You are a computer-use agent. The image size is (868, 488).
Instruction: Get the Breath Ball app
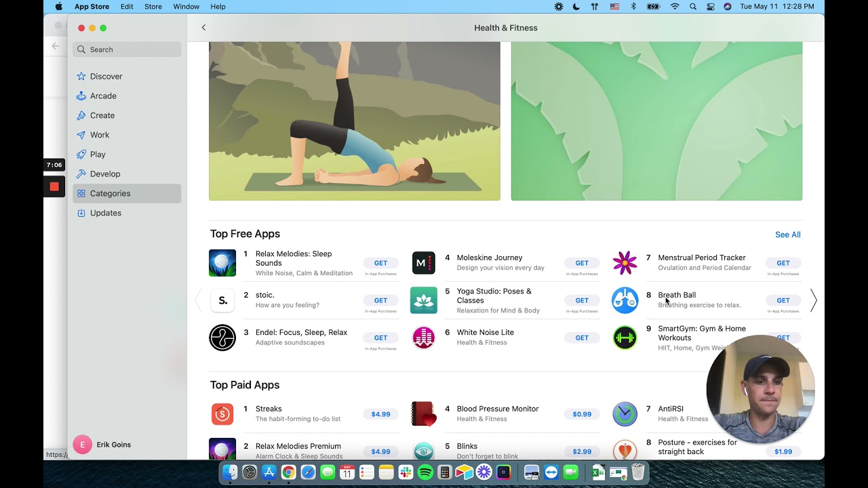(783, 300)
